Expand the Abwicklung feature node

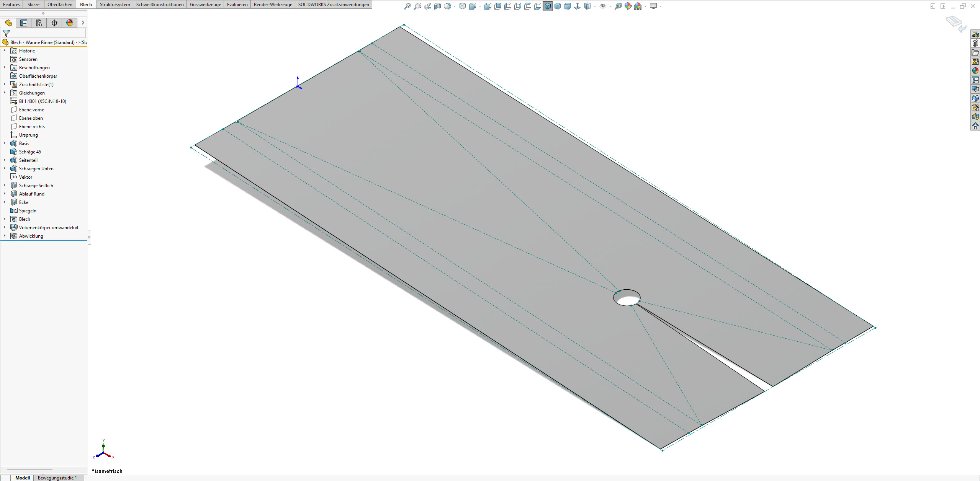(5, 236)
